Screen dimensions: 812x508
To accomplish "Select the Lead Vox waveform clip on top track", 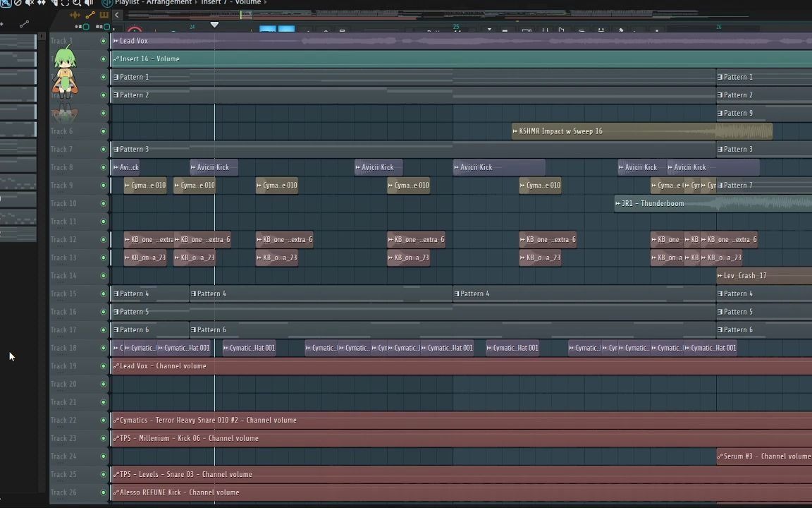I will pyautogui.click(x=462, y=41).
